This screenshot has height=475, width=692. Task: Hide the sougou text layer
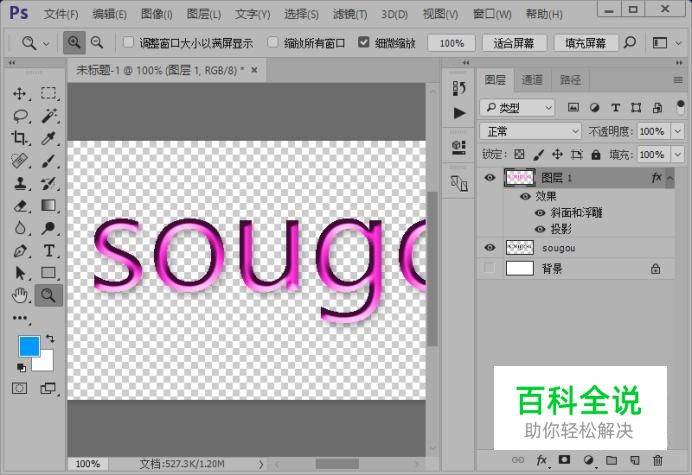(x=489, y=248)
